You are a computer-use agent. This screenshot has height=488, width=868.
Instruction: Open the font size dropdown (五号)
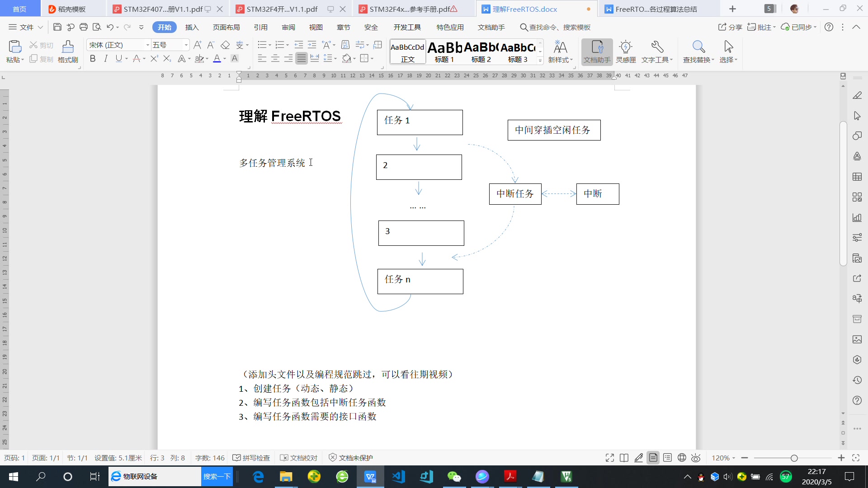pos(186,45)
